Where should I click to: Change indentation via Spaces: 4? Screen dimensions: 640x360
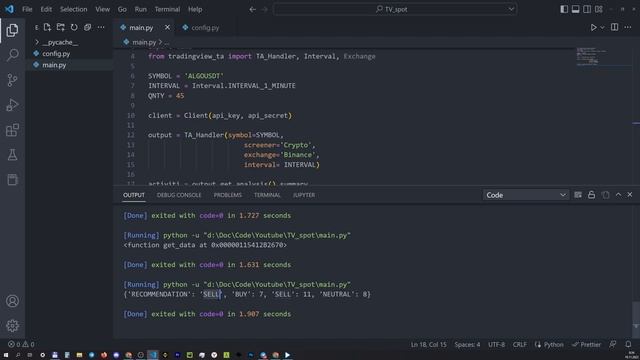pyautogui.click(x=467, y=344)
